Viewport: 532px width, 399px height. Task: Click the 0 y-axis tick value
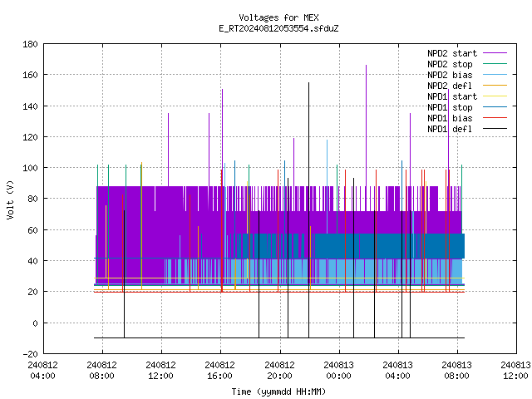point(35,323)
